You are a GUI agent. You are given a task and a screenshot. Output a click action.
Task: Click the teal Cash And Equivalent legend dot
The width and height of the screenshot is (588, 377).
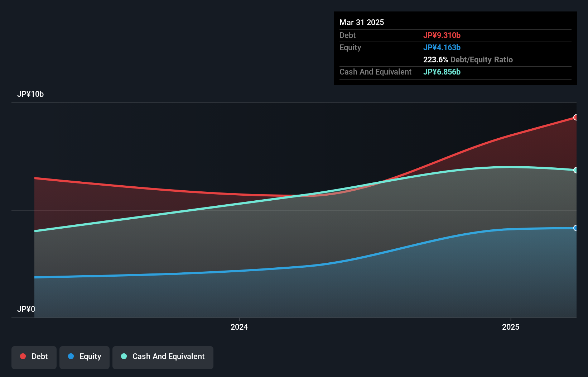click(124, 356)
